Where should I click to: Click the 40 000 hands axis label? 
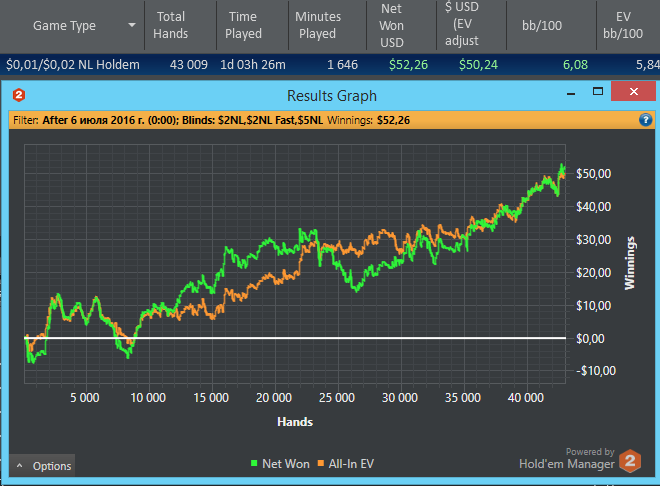(x=526, y=398)
